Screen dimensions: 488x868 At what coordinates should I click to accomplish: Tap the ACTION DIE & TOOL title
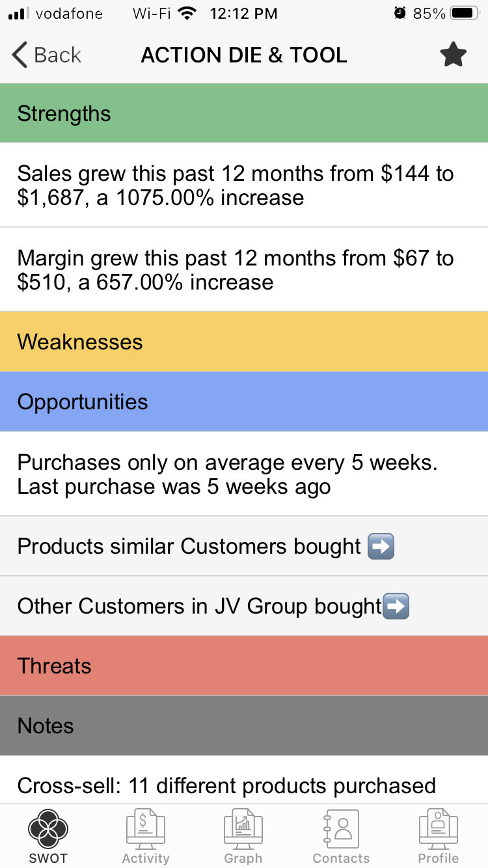tap(244, 55)
